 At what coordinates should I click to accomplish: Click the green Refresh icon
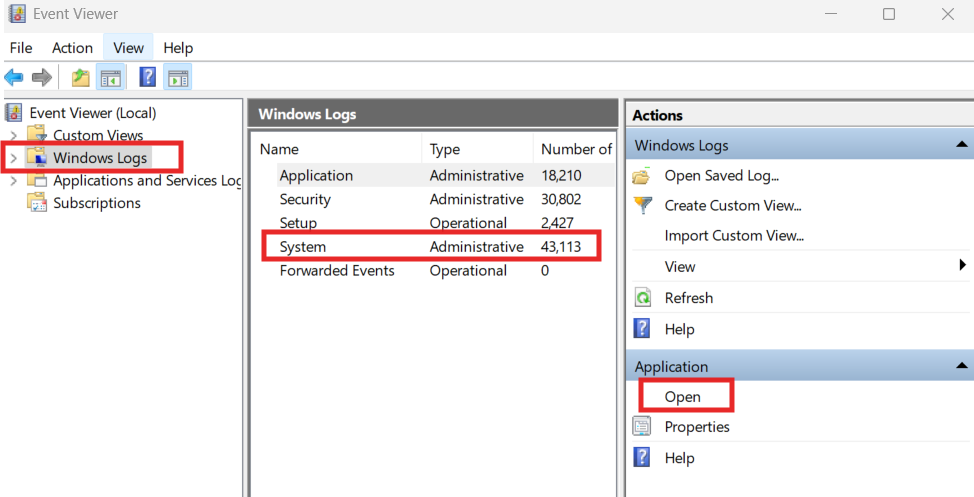[642, 298]
